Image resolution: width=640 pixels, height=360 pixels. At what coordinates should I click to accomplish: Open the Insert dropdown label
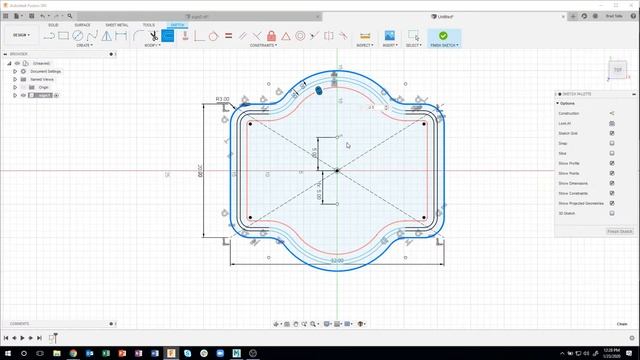[390, 45]
